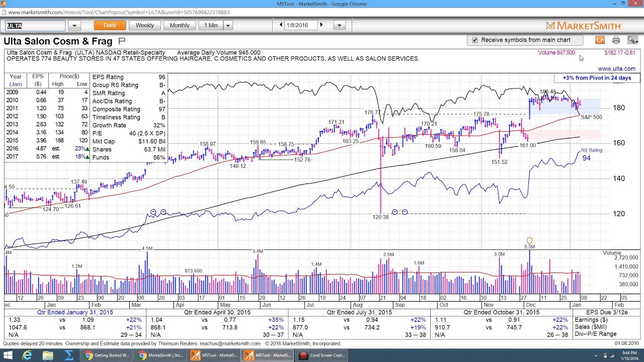Switch to Chrome 'MarketSmith | Sto...' taskbar window
This screenshot has width=644, height=362.
(x=160, y=355)
